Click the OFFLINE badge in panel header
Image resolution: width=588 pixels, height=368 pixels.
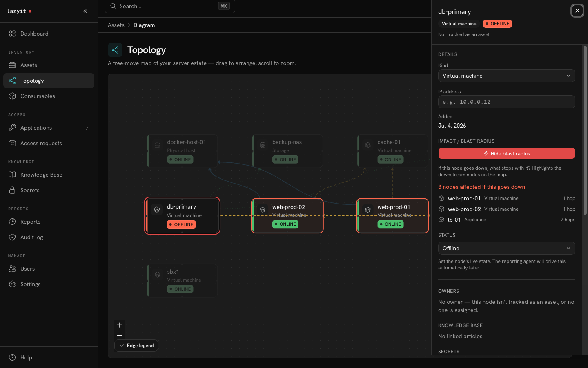point(497,24)
